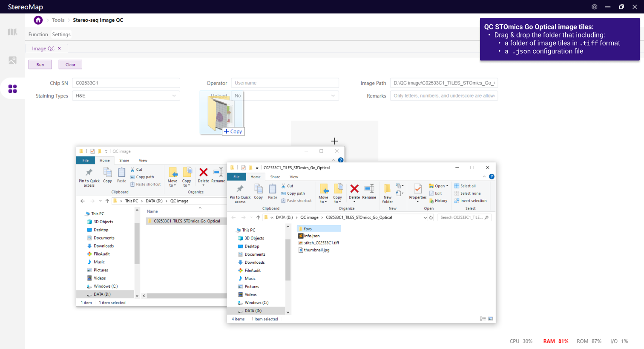644x349 pixels.
Task: Click the picture icon in left sidebar
Action: point(12,61)
